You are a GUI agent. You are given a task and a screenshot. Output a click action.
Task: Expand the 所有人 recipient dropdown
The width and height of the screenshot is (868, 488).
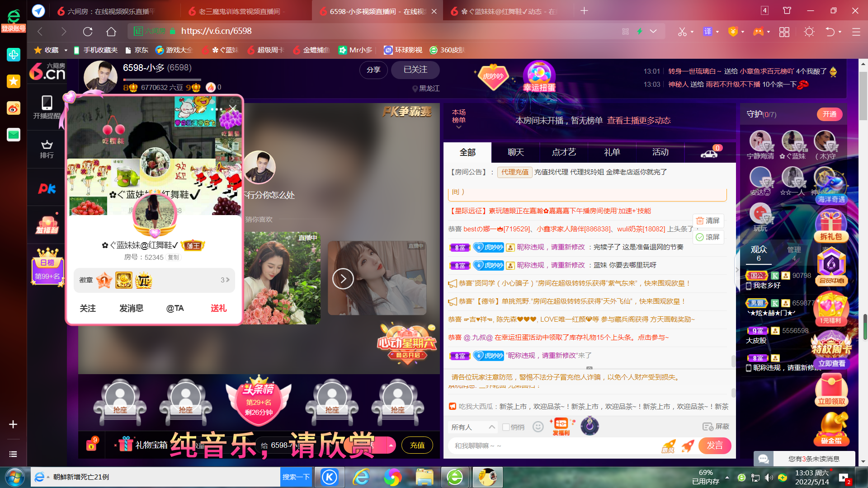[473, 427]
